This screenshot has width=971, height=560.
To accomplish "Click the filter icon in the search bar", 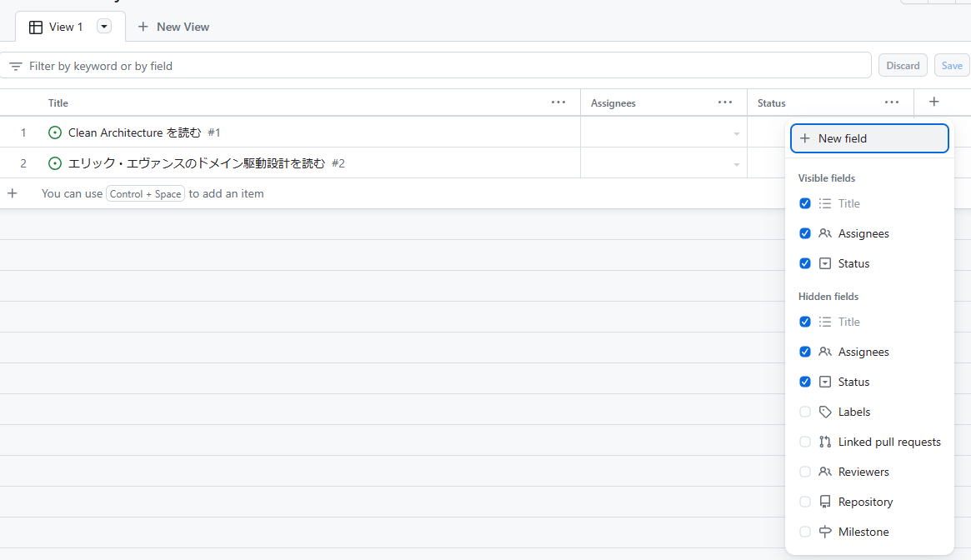I will 16,66.
